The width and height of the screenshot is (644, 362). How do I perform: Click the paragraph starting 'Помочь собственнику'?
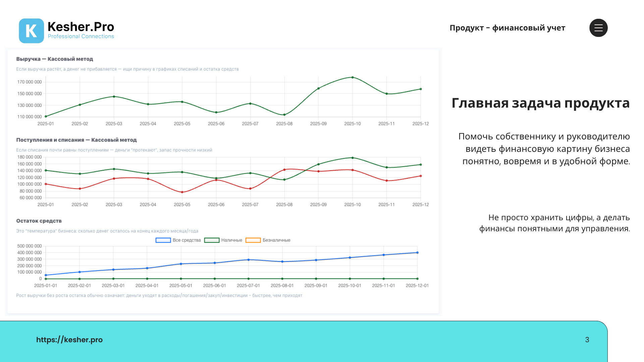click(544, 149)
